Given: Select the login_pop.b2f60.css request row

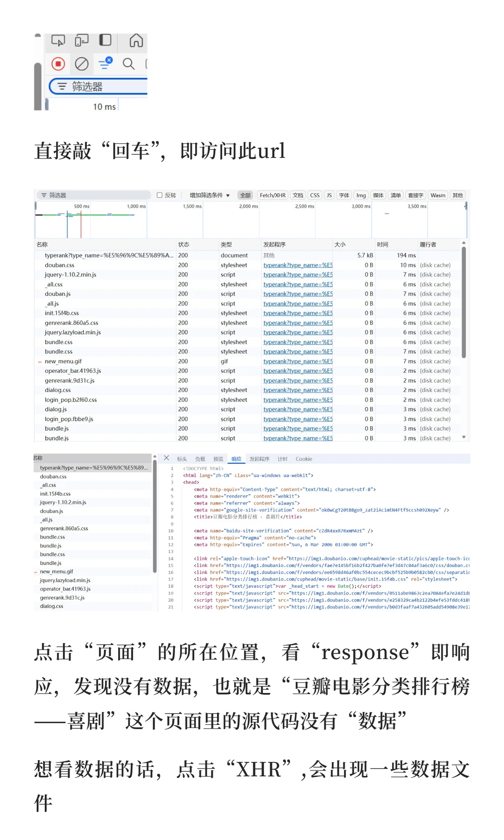Looking at the screenshot, I should [x=247, y=399].
